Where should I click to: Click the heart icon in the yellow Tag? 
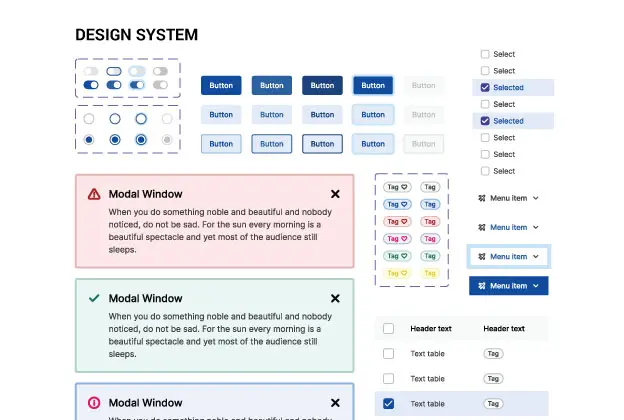pos(404,273)
